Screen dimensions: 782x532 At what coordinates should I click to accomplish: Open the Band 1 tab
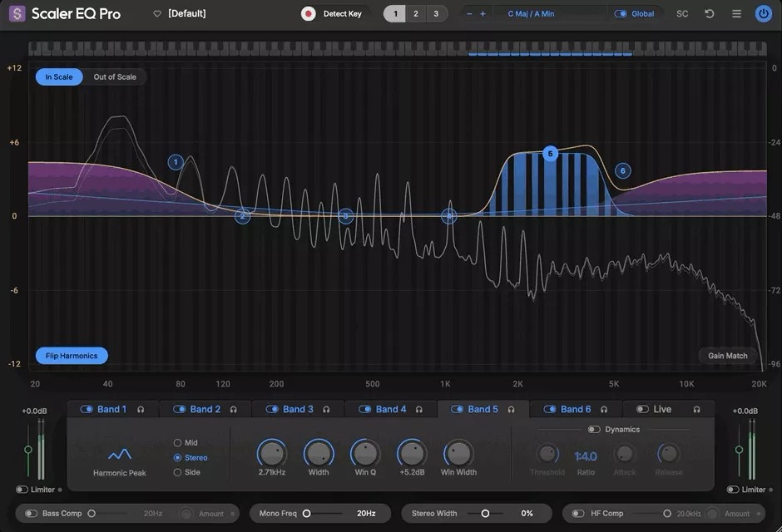(112, 410)
